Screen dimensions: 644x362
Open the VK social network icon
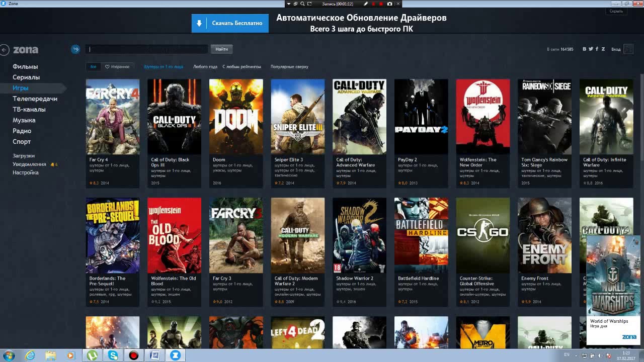(x=585, y=49)
